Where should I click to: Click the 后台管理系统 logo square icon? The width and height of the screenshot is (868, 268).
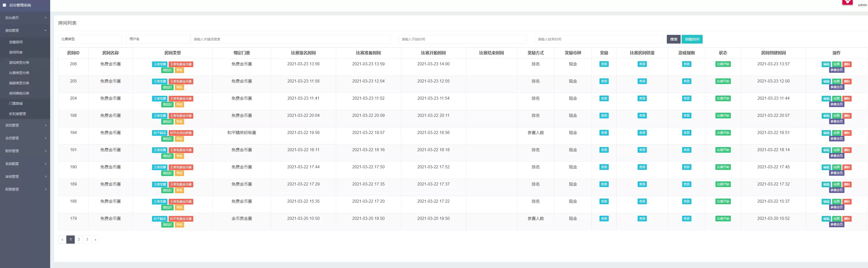pyautogui.click(x=4, y=5)
